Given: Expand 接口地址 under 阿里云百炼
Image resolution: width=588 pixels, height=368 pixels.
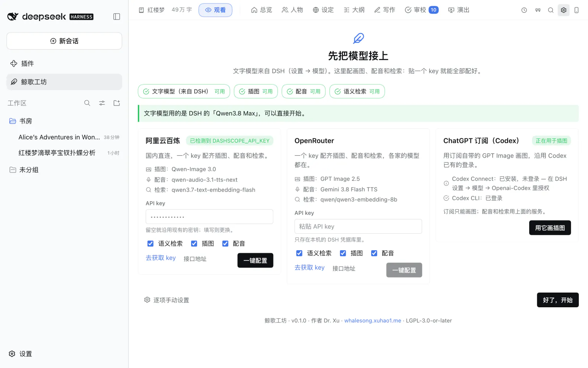Looking at the screenshot, I should pos(195,259).
